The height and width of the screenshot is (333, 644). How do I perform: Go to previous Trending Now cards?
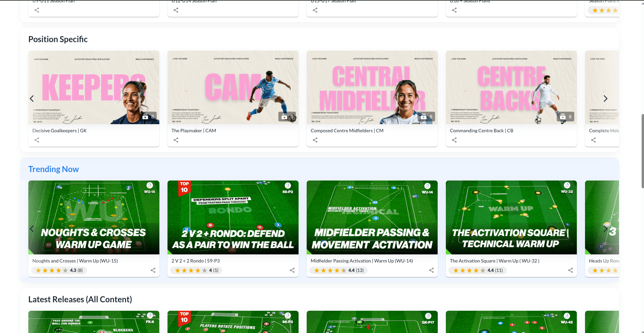point(32,229)
